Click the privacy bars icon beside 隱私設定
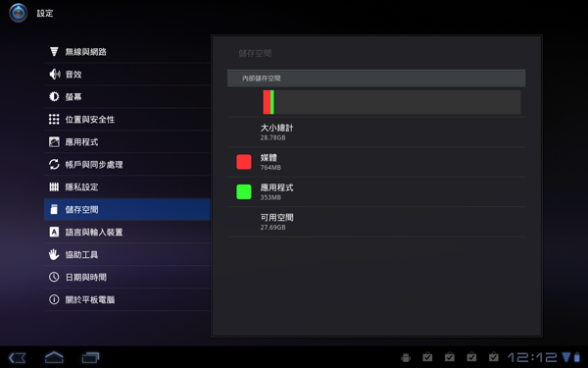The image size is (588, 368). (54, 186)
